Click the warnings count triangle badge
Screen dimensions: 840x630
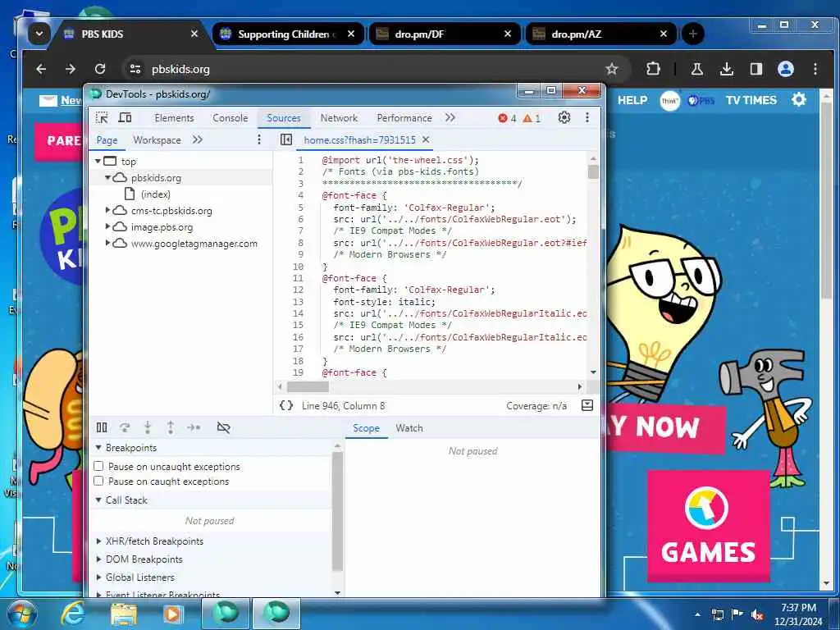(x=532, y=118)
